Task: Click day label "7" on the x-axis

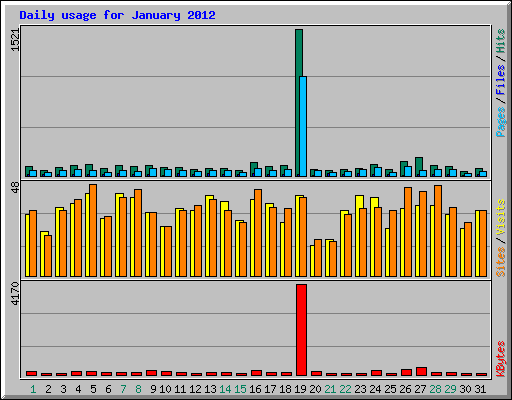Action: click(123, 389)
